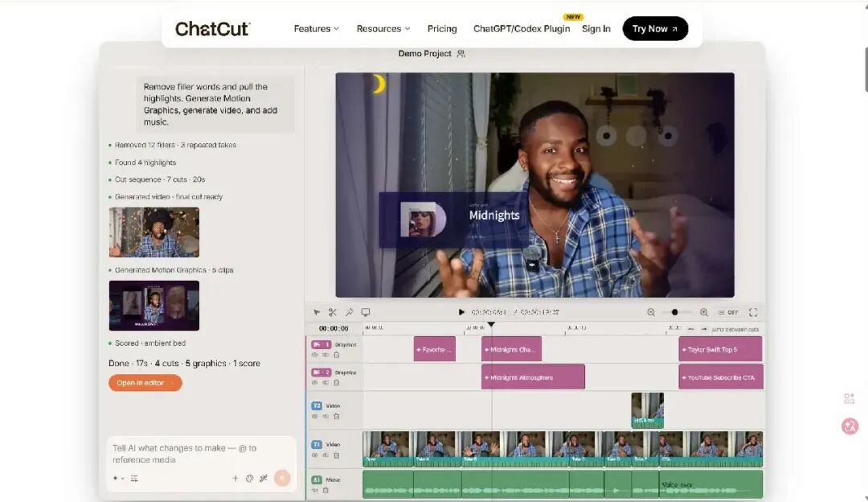Screen dimensions: 868x502
Task: Select the YouTube Subscribe CTA clip
Action: [721, 377]
